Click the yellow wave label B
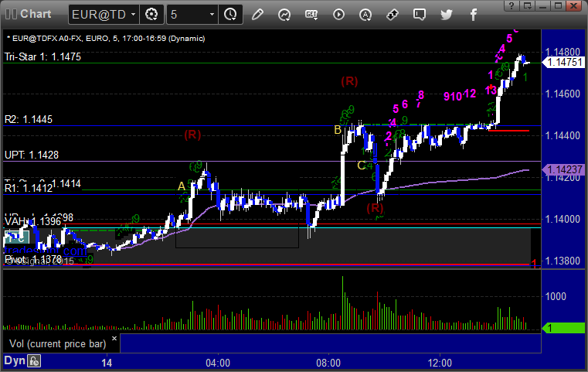The image size is (588, 372). pyautogui.click(x=338, y=130)
